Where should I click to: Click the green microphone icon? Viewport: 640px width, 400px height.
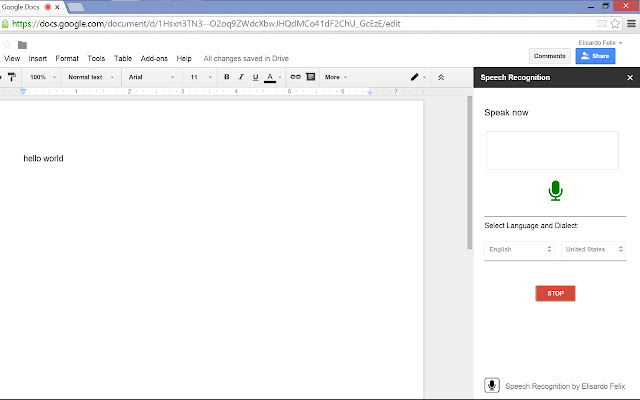point(555,191)
